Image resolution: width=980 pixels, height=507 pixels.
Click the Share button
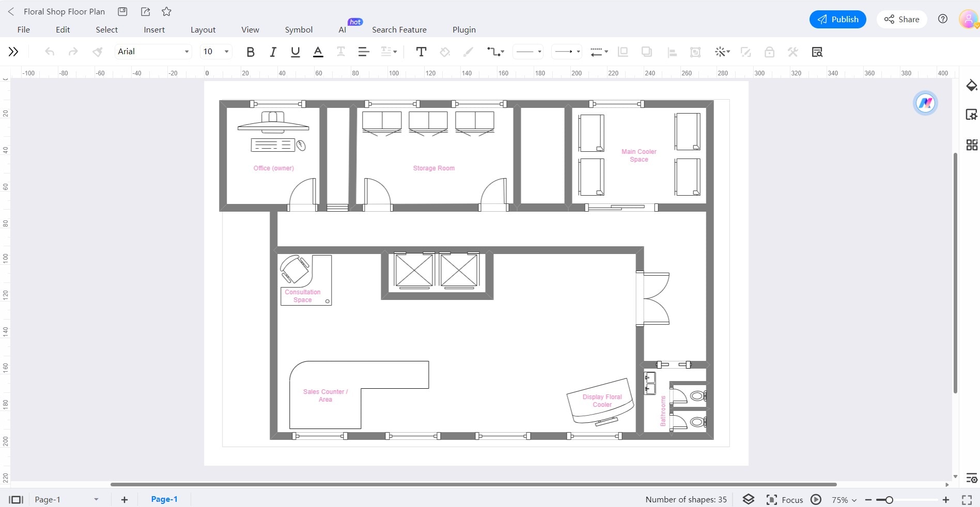(x=901, y=19)
